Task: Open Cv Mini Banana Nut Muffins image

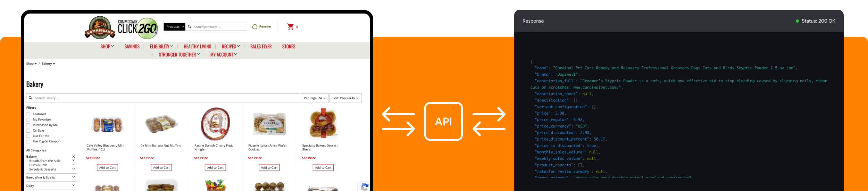Action: click(161, 124)
